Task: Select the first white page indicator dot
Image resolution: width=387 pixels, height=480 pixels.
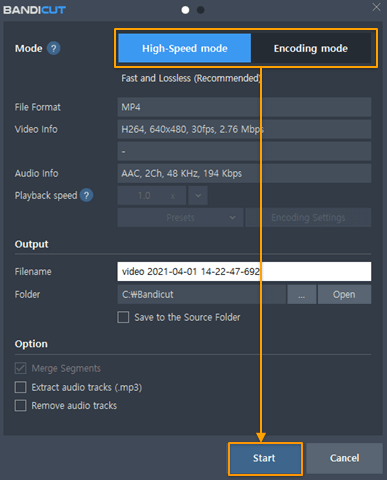Action: [185, 10]
